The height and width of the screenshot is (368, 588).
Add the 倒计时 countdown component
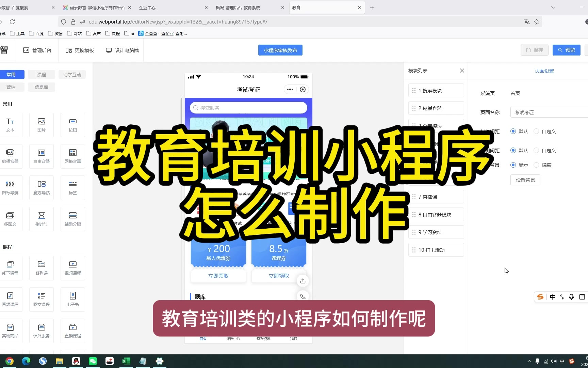coord(42,219)
